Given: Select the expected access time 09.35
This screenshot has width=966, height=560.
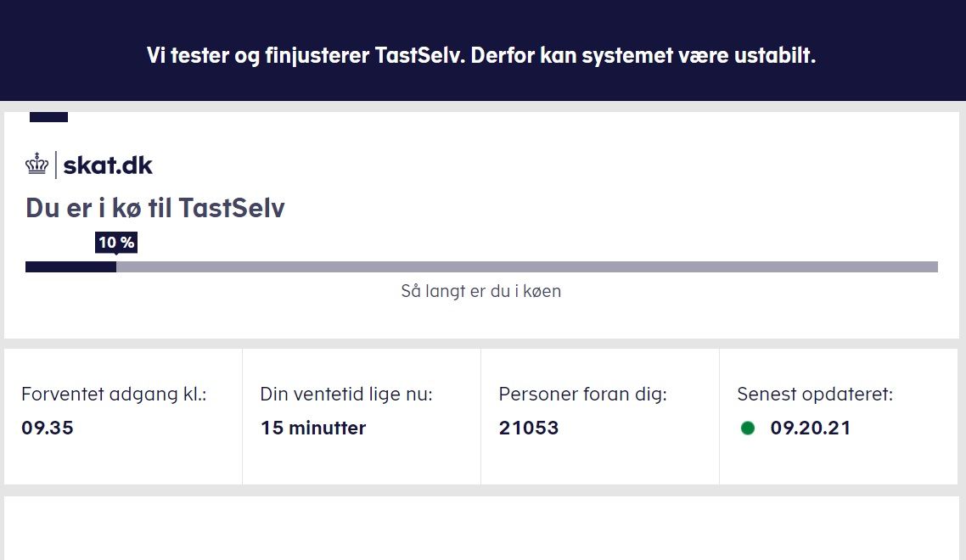Looking at the screenshot, I should pyautogui.click(x=48, y=428).
